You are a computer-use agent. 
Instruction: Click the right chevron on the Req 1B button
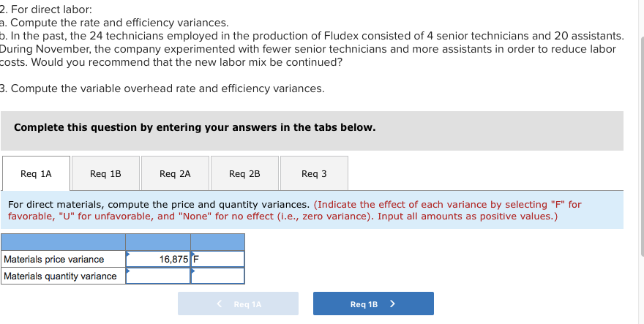pyautogui.click(x=393, y=304)
